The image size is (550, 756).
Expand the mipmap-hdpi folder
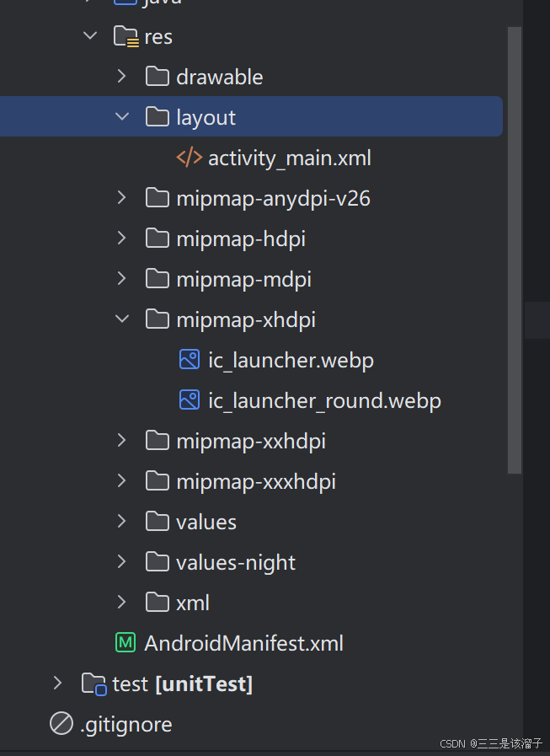pyautogui.click(x=122, y=239)
